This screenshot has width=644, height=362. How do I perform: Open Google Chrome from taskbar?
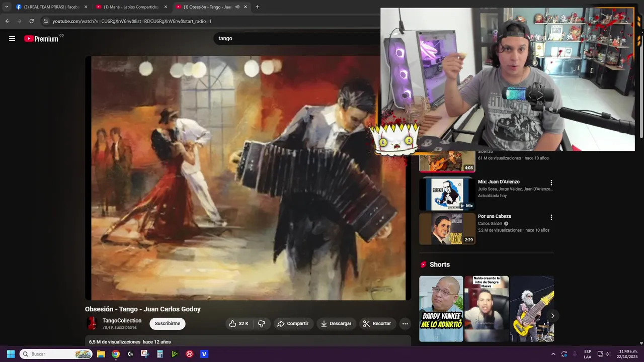[x=116, y=354]
